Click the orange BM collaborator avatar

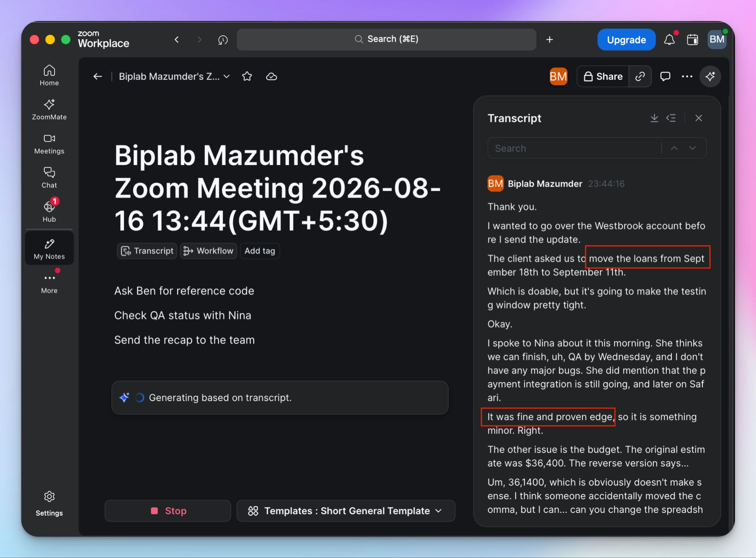(559, 76)
